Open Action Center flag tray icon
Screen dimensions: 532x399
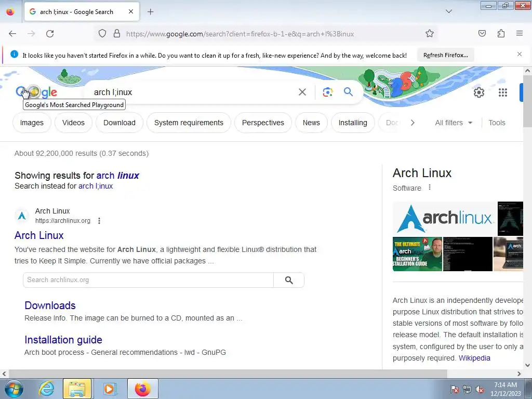tap(455, 390)
